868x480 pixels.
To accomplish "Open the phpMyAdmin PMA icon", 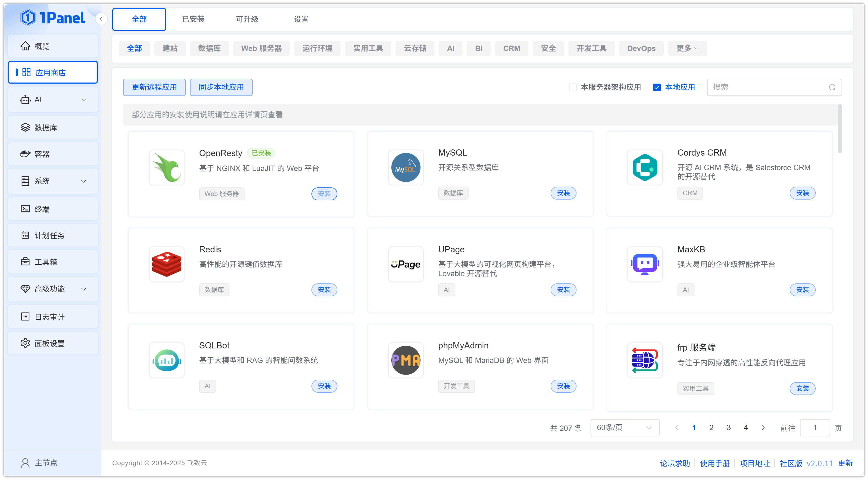I will [x=405, y=360].
